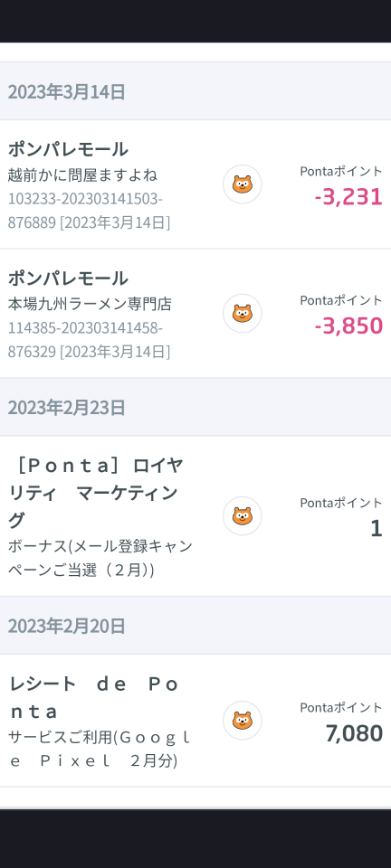The height and width of the screenshot is (868, 391).
Task: Tap the メール登録キャンペーン bonus description
Action: (100, 558)
